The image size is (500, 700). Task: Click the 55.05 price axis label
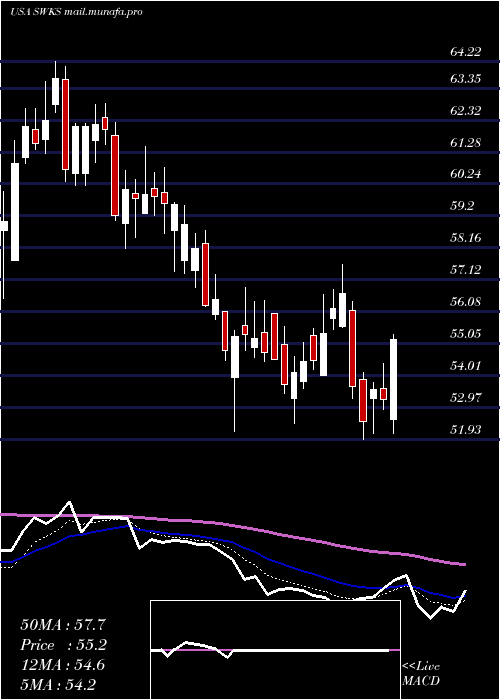pos(466,334)
